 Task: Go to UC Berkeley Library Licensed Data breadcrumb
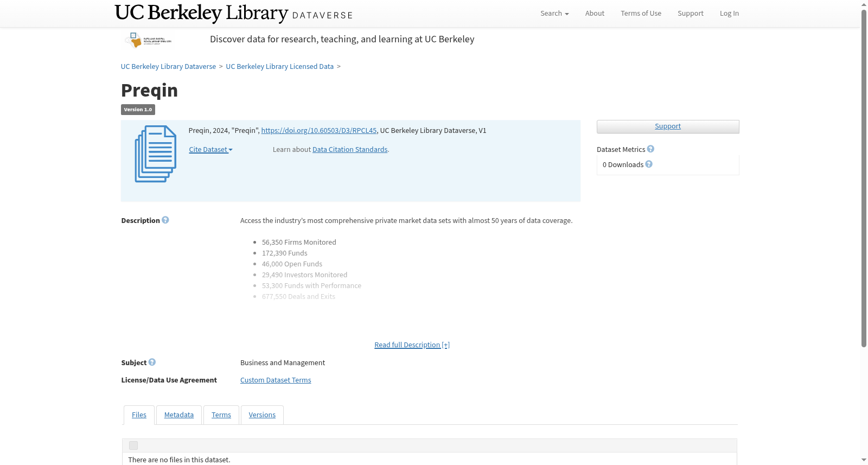point(279,66)
